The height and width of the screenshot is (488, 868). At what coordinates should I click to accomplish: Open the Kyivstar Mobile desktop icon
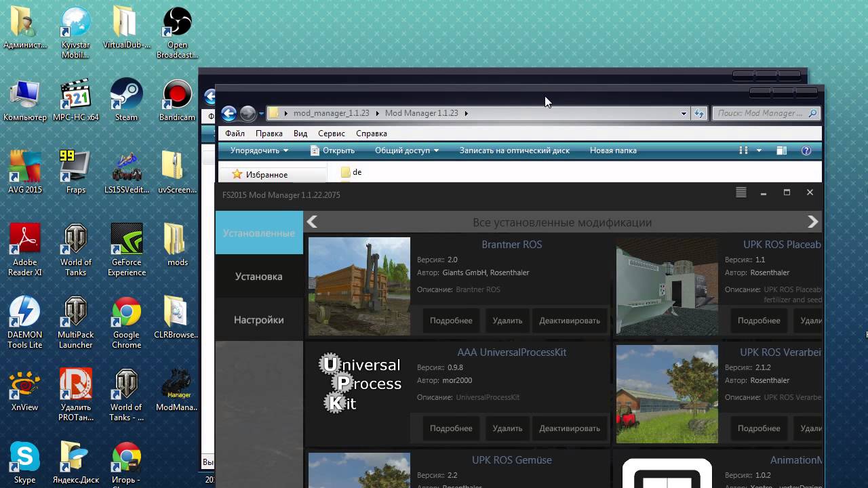point(76,33)
